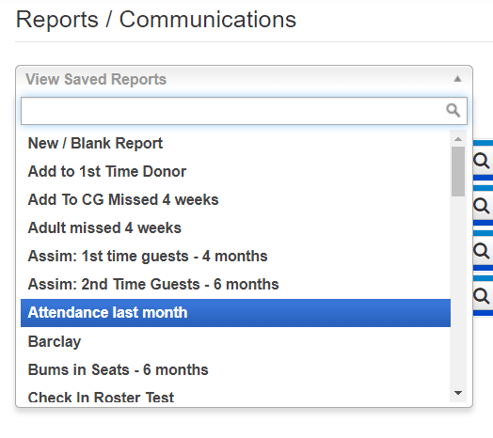Click the first magnifier icon on right edge
The width and height of the screenshot is (493, 438).
(482, 161)
